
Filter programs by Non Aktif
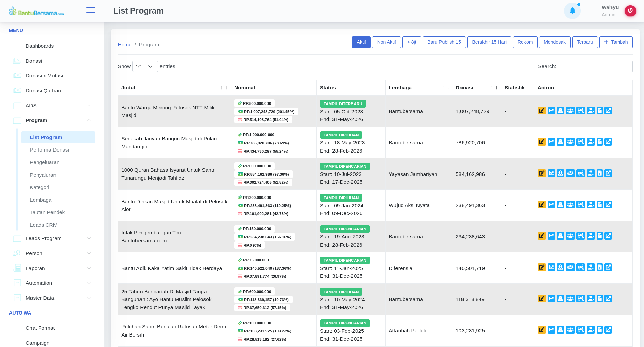click(386, 42)
